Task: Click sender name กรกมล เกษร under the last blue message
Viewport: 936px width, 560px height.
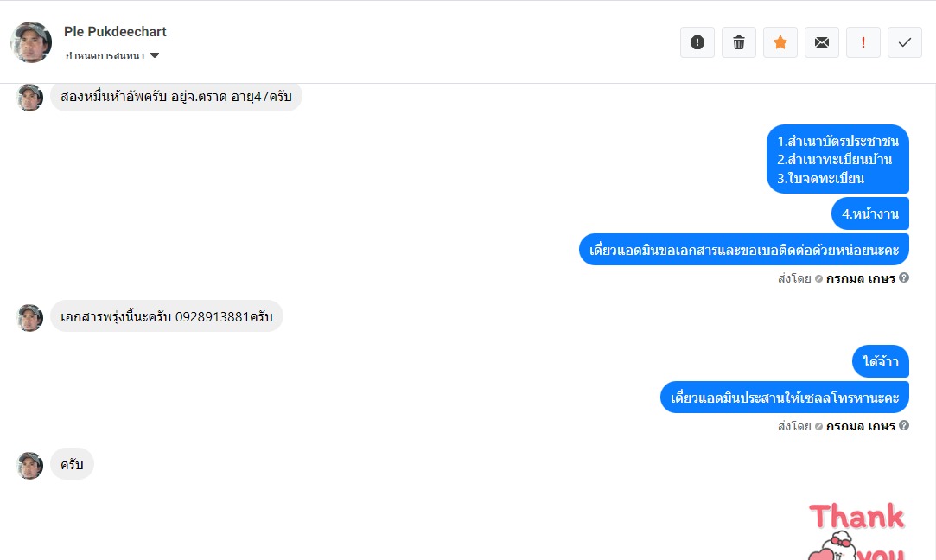Action: point(860,426)
